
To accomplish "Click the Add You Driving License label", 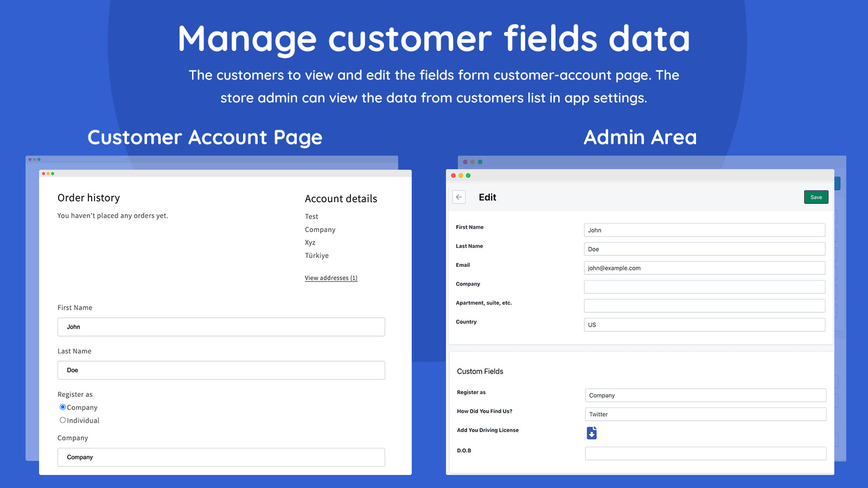I will tap(488, 430).
